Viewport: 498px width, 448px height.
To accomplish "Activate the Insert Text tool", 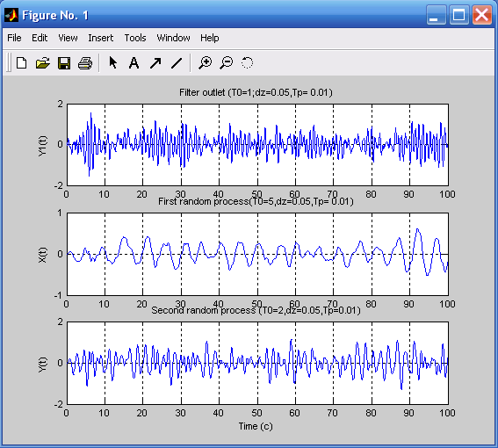I will tap(134, 62).
